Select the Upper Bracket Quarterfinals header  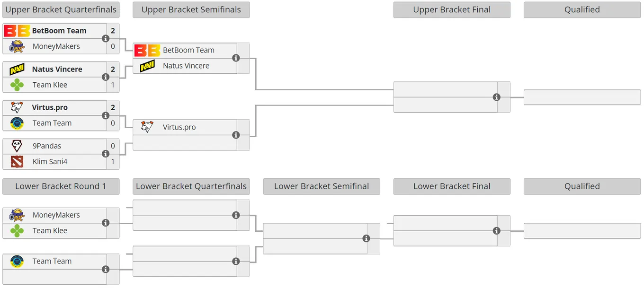pos(61,10)
